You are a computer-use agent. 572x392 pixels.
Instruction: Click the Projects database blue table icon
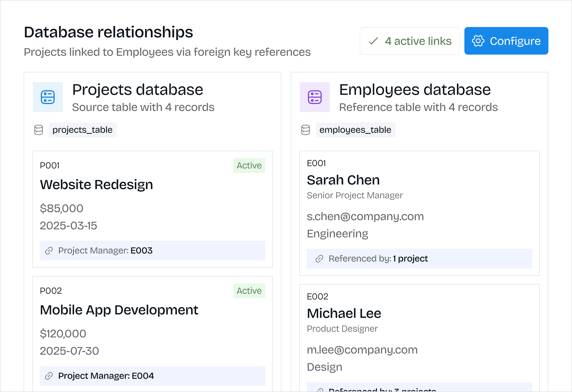tap(48, 97)
